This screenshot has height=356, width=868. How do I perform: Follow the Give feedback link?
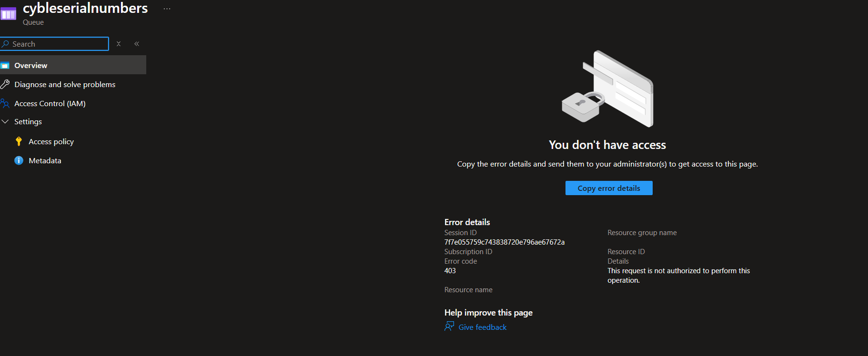click(482, 327)
